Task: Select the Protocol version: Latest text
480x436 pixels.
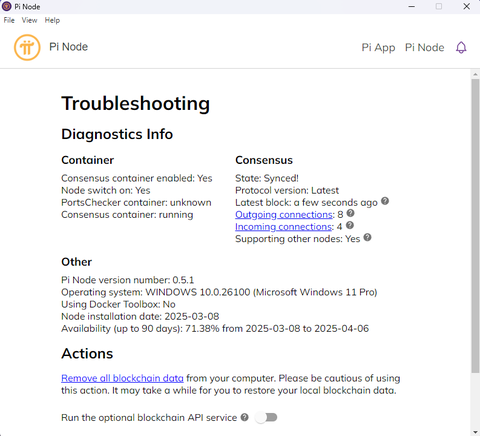Action: pos(287,190)
